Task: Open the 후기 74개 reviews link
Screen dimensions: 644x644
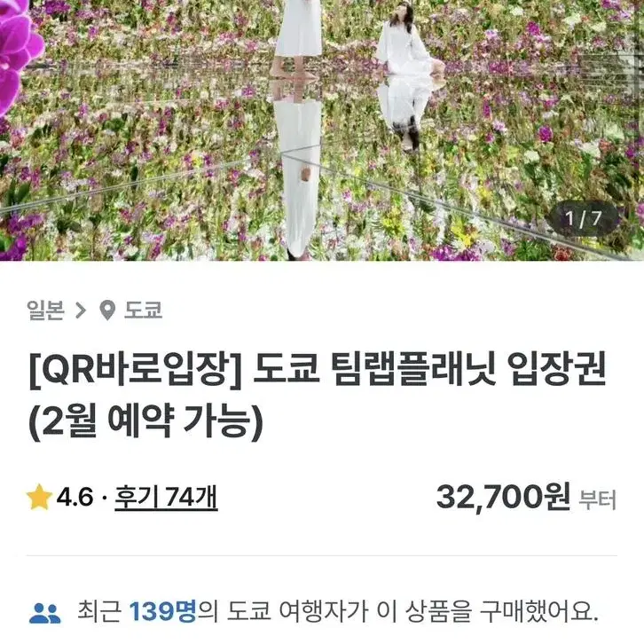Action: (x=166, y=498)
